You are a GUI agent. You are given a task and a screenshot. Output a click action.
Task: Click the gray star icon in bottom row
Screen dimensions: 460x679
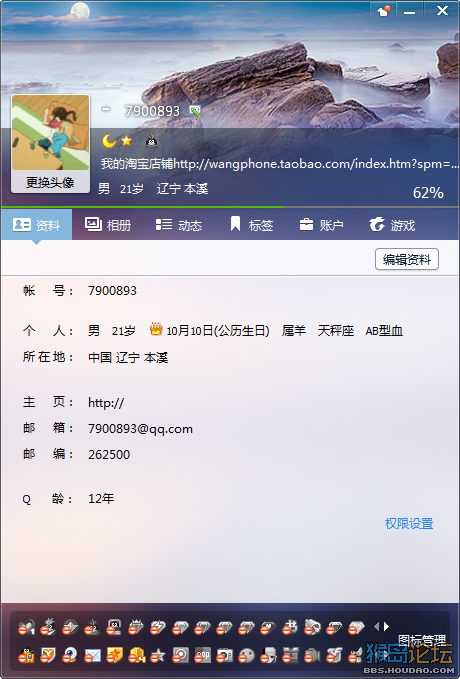[x=157, y=655]
